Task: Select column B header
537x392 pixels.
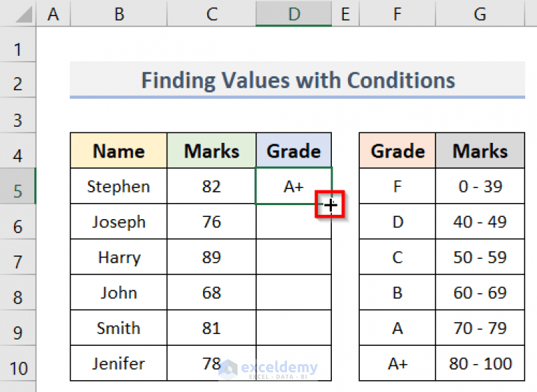Action: pos(119,14)
